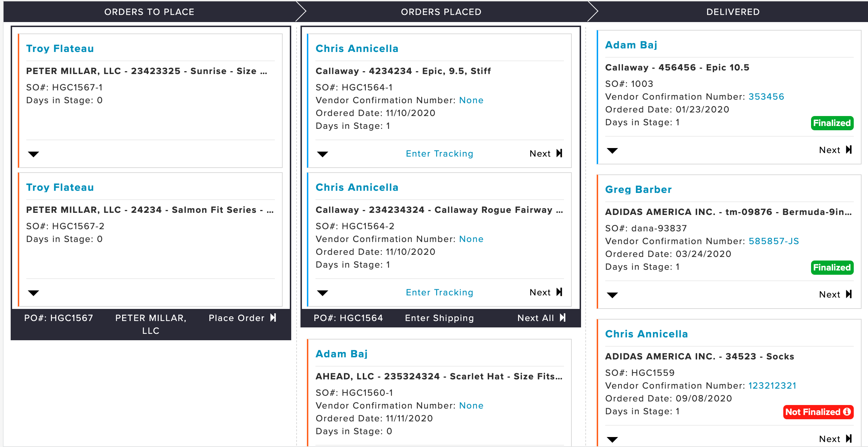Click vendor confirmation None on HGC1560-1
Screen dimensions: 868x447
tap(471, 405)
